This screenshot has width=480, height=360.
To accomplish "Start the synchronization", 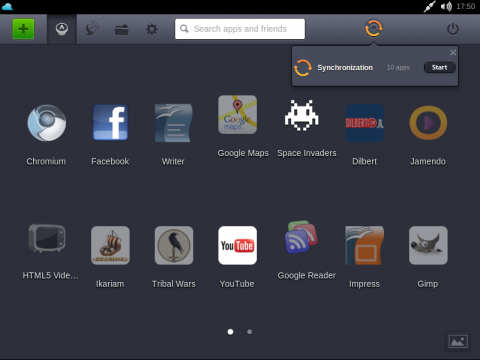I will tap(439, 67).
